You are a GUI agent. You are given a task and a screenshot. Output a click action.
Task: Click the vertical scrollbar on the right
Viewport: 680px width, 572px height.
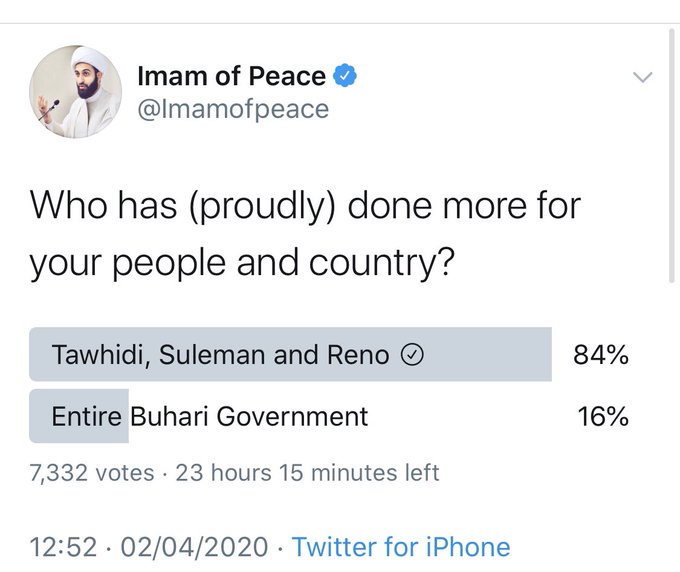672,156
